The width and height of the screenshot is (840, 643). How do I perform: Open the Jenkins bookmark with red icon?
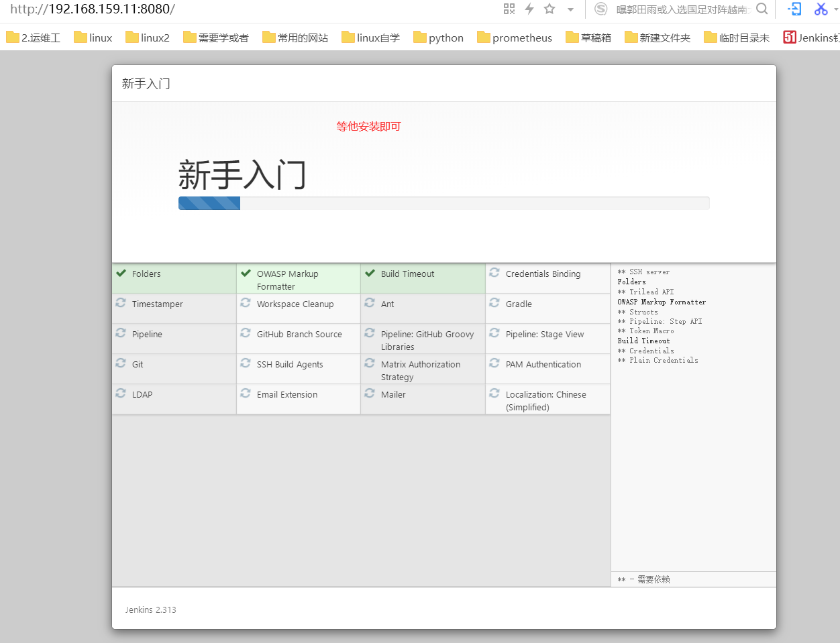pos(811,38)
